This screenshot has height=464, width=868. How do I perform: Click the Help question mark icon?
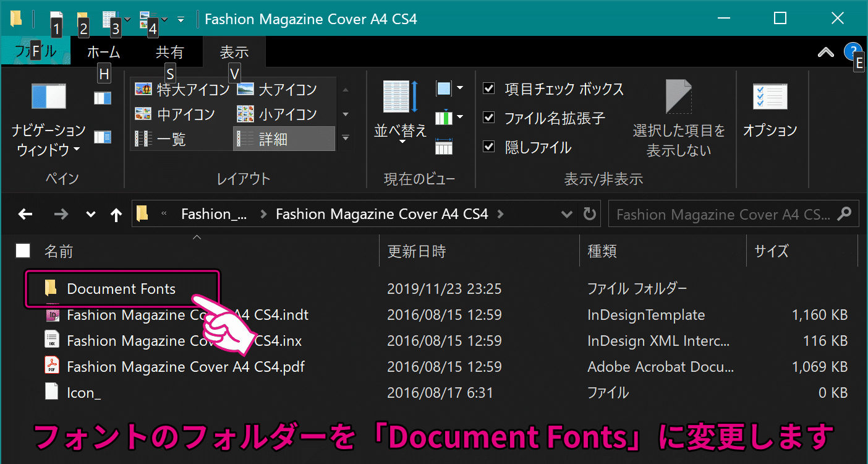[853, 52]
